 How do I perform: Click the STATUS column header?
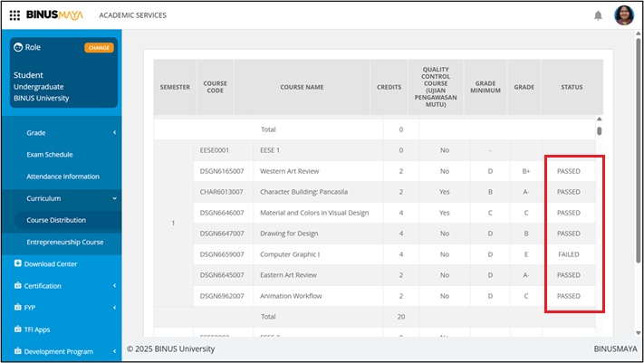coord(572,87)
